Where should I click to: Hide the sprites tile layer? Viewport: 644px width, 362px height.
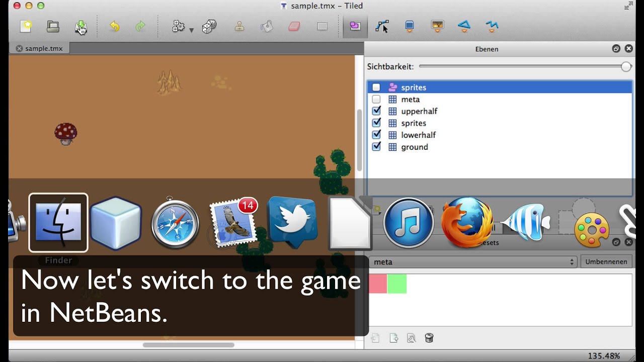tap(376, 123)
